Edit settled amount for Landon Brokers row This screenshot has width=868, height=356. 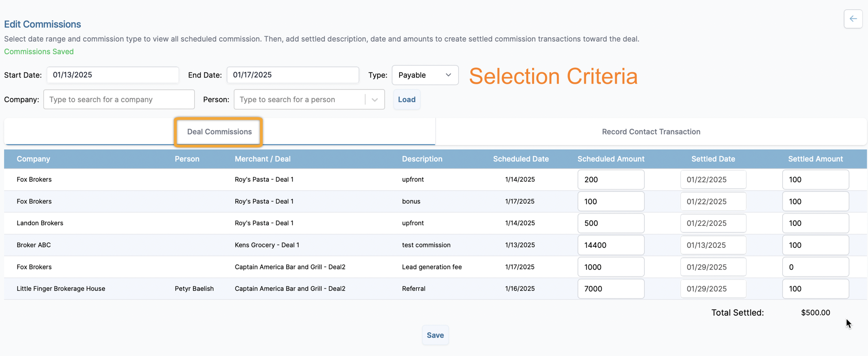(x=816, y=223)
